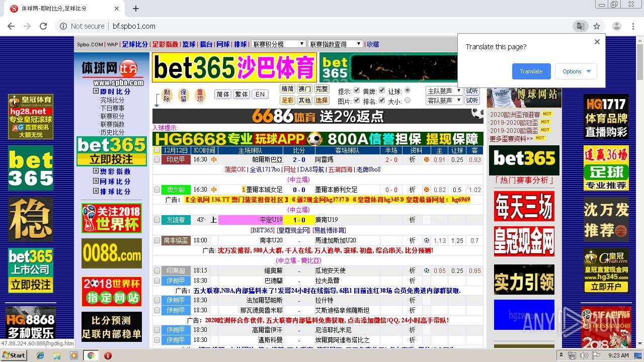This screenshot has width=644, height=362.
Task: Click the address bar URL bf.spbo1.com
Action: tap(133, 26)
